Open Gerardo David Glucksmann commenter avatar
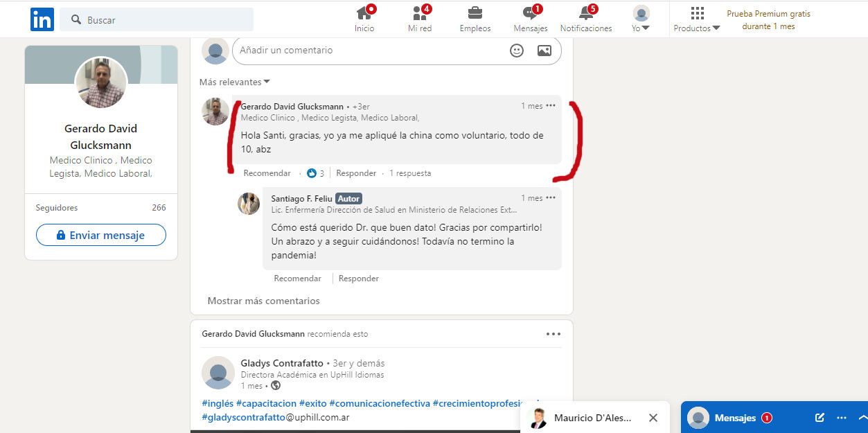 (215, 112)
